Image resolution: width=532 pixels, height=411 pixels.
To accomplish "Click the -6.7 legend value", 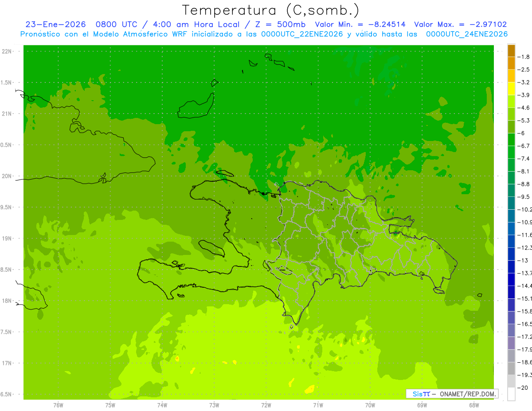I will point(524,146).
